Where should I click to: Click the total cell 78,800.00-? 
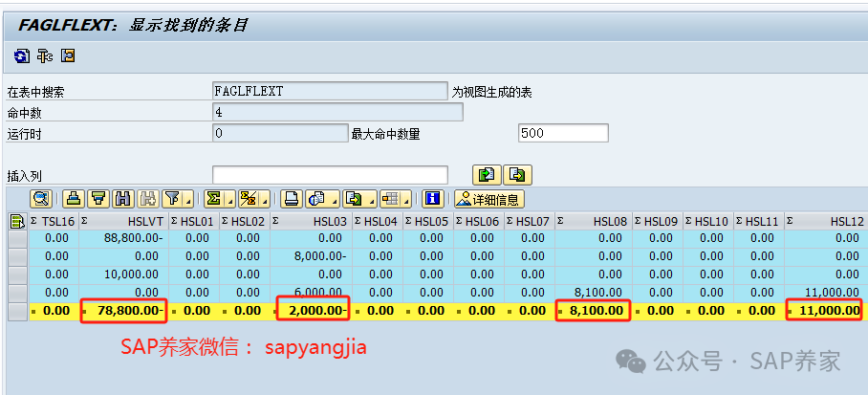pyautogui.click(x=123, y=311)
